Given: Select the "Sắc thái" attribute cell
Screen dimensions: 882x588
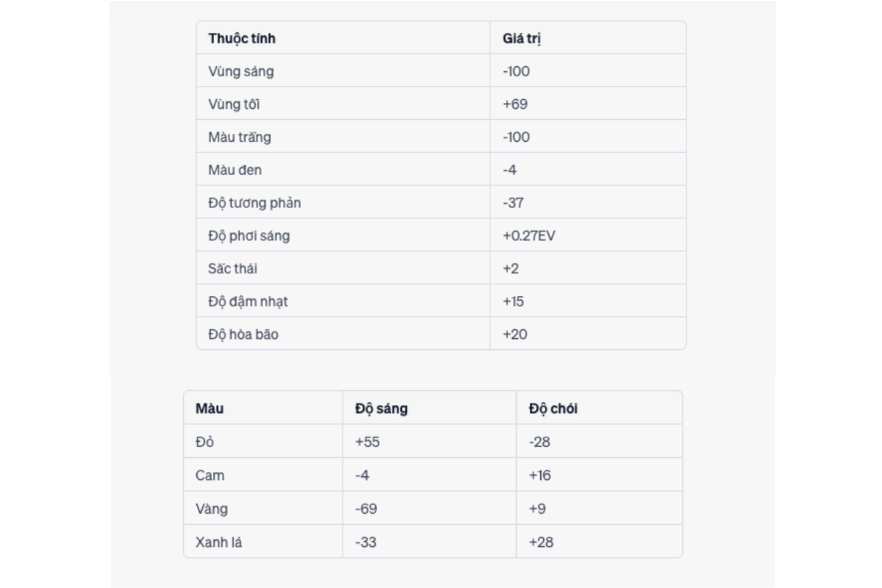Looking at the screenshot, I should pyautogui.click(x=232, y=269).
